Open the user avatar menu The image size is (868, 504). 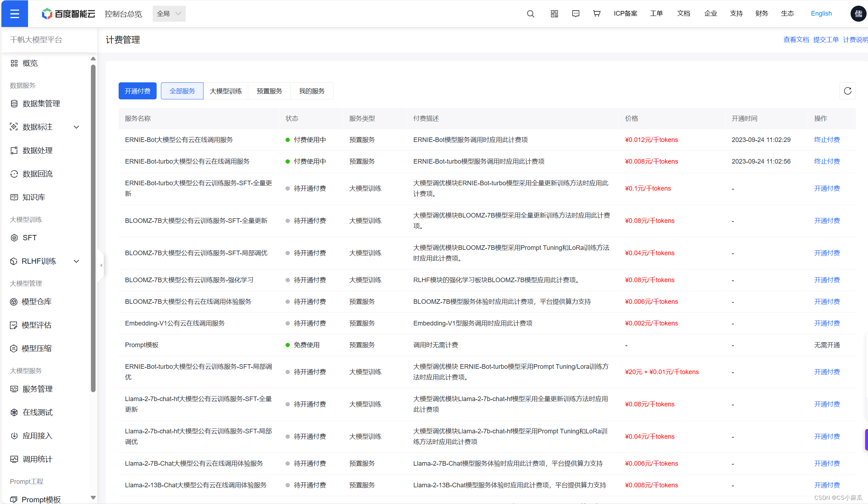click(858, 13)
